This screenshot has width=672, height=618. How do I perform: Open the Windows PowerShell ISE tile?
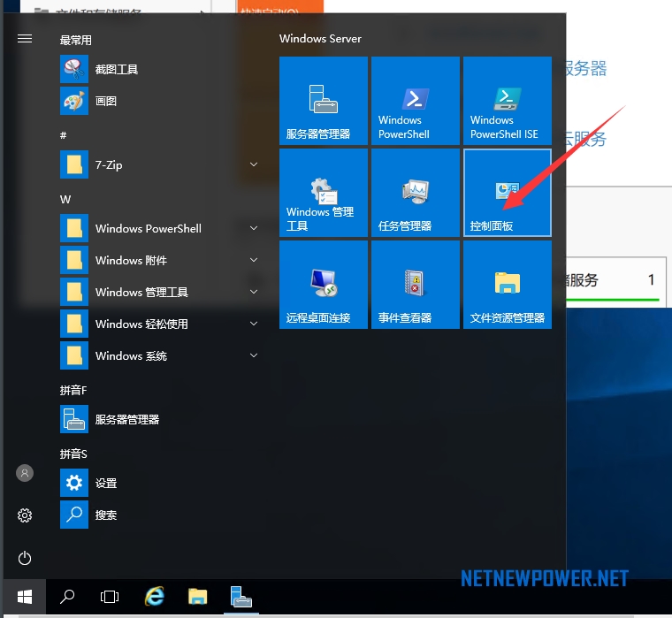tap(508, 101)
